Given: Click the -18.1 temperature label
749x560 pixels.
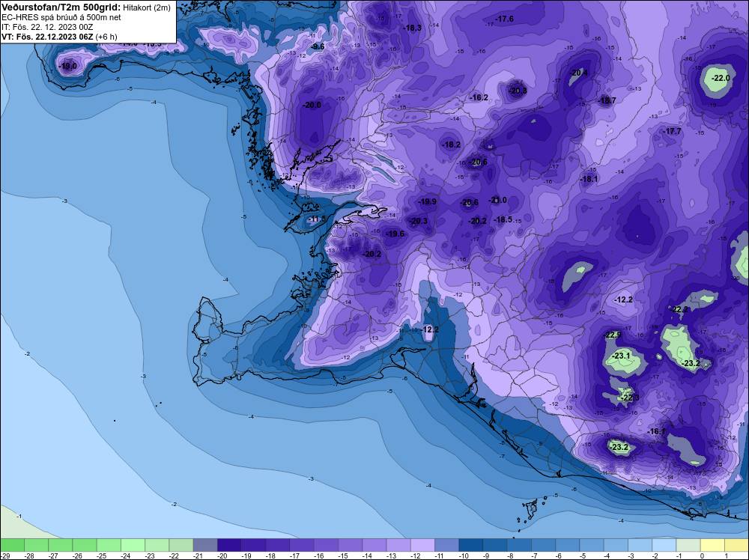Looking at the screenshot, I should (589, 178).
